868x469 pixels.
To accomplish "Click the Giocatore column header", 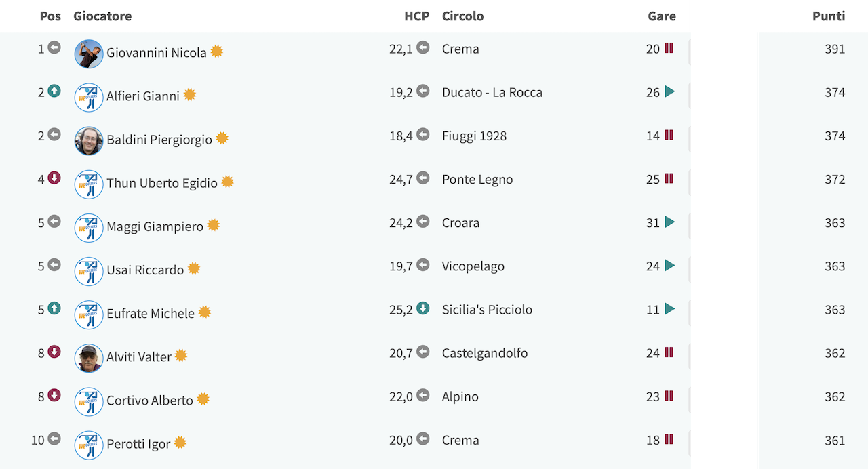I will tap(102, 16).
